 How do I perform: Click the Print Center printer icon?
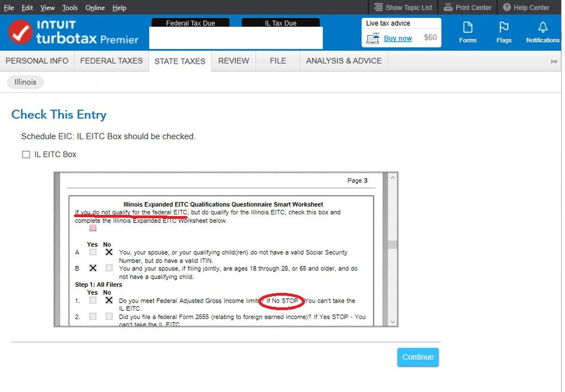click(448, 7)
